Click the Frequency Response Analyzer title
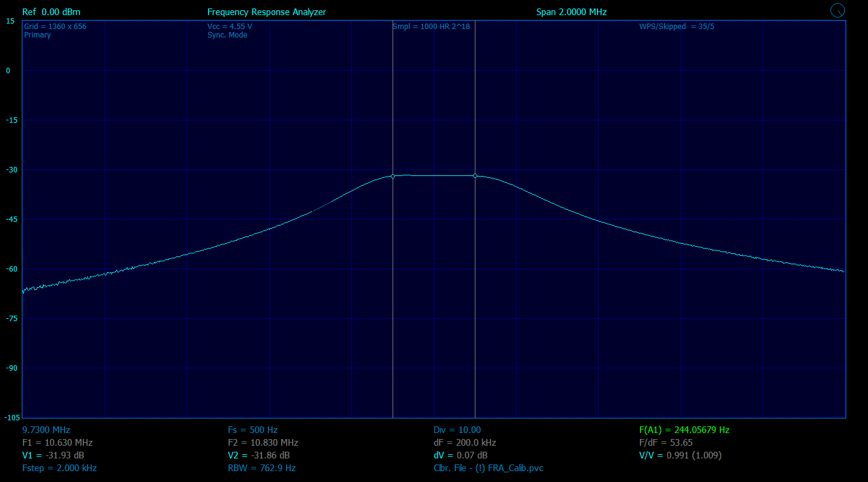868x482 pixels. point(267,12)
